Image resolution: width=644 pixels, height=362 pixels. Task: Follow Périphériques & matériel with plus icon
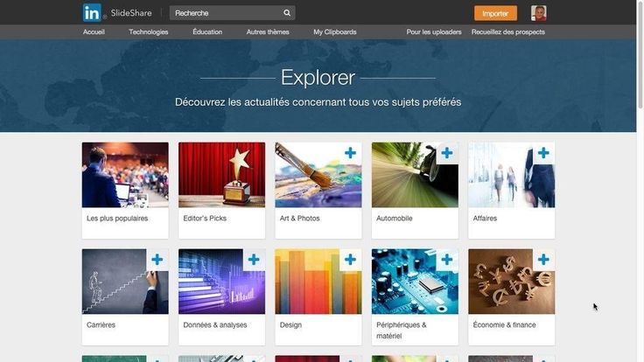coord(447,260)
